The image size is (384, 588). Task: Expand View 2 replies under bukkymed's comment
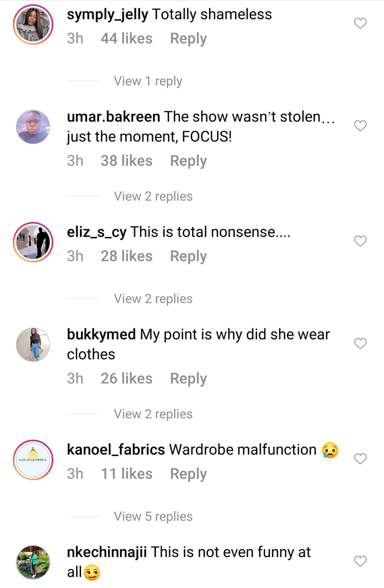pos(154,414)
